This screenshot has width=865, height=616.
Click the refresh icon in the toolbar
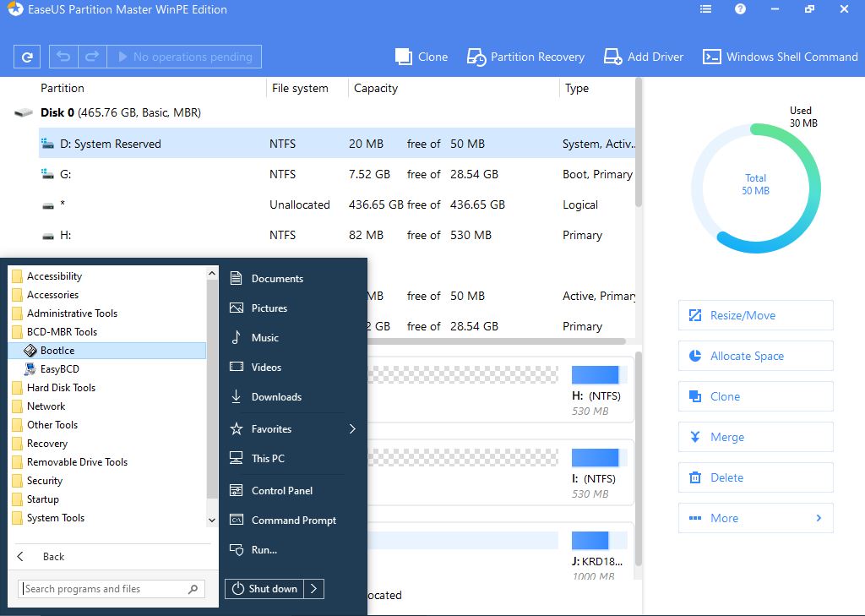[x=27, y=57]
